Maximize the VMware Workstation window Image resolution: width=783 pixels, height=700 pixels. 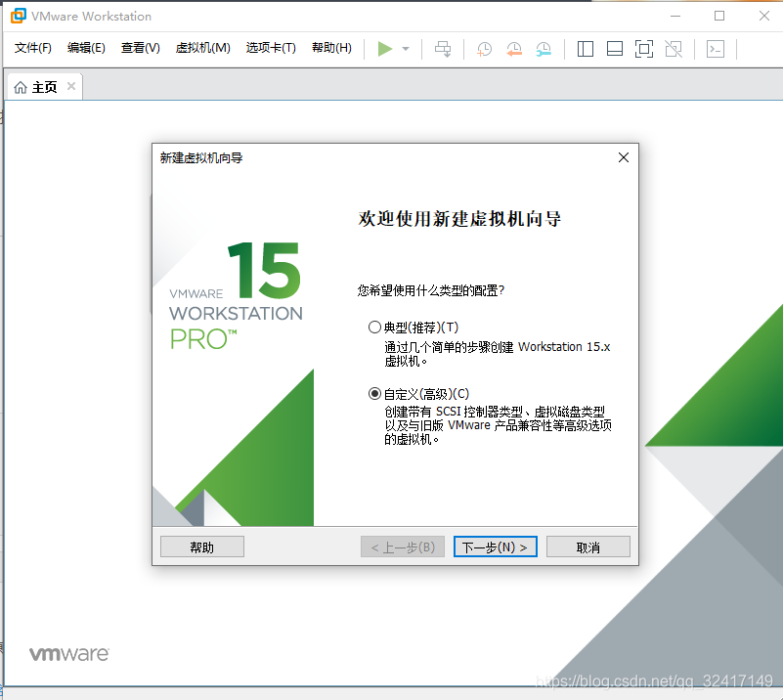tap(719, 16)
